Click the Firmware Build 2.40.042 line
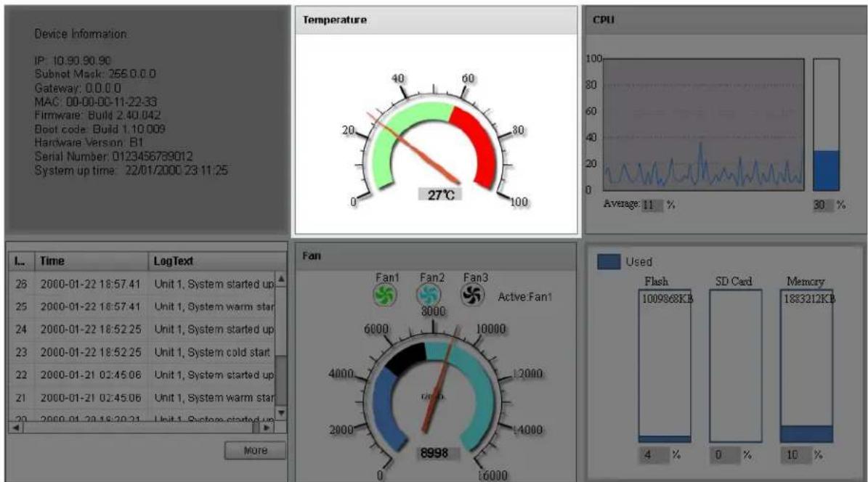 tap(97, 115)
